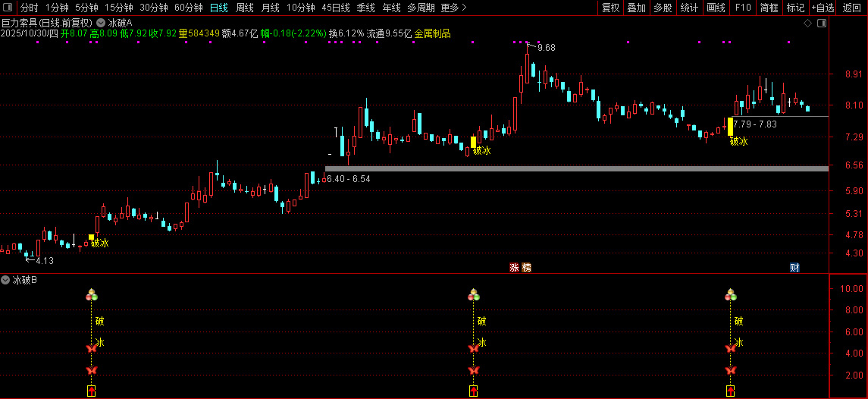Toggle the right info panel icon
The width and height of the screenshot is (868, 399).
click(822, 24)
